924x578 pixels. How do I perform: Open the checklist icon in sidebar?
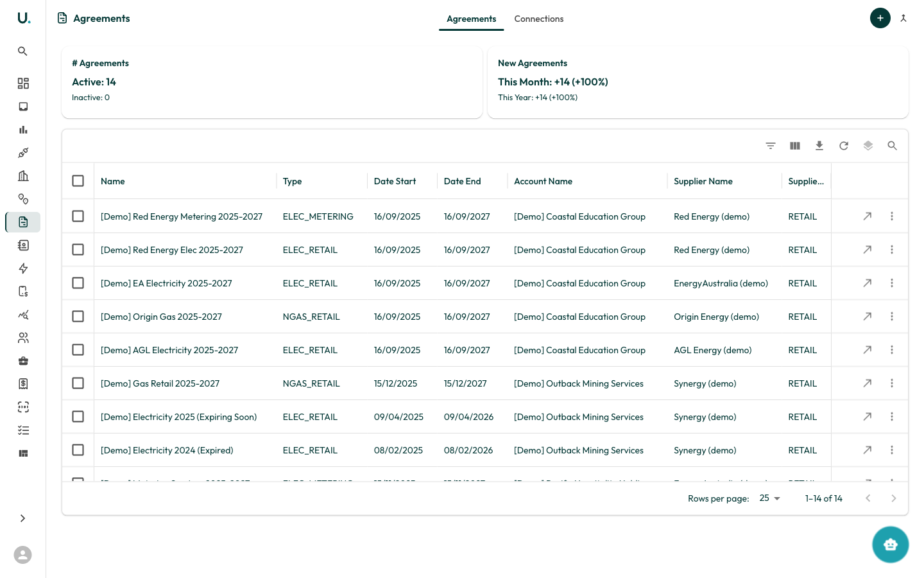pos(23,430)
